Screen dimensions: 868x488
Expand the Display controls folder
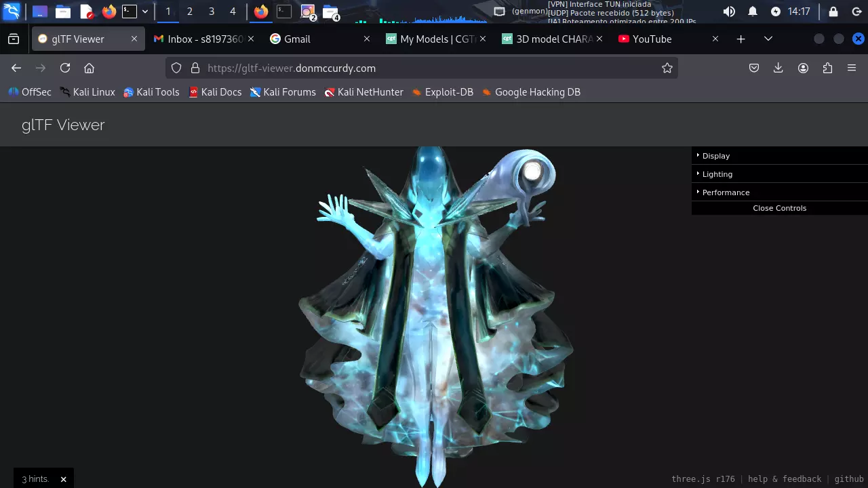(x=780, y=156)
